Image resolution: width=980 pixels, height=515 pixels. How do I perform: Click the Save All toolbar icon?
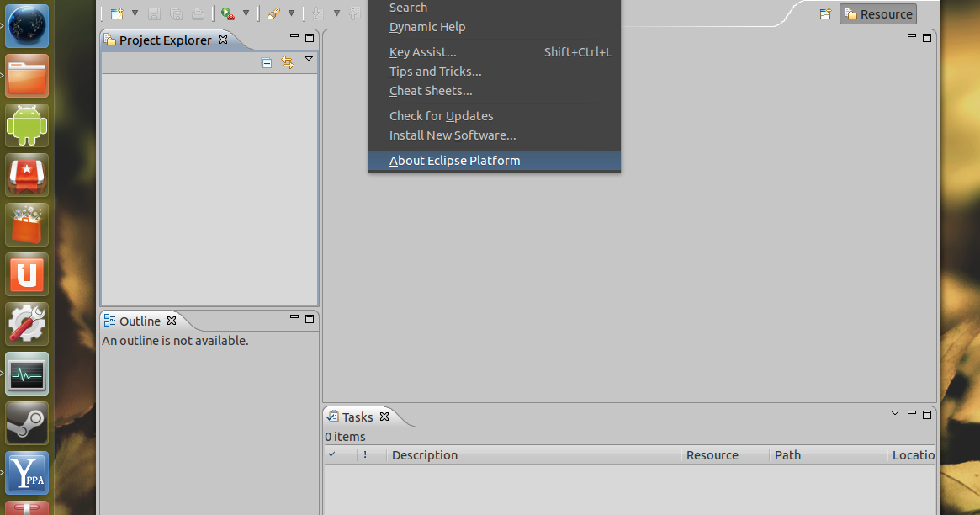175,13
